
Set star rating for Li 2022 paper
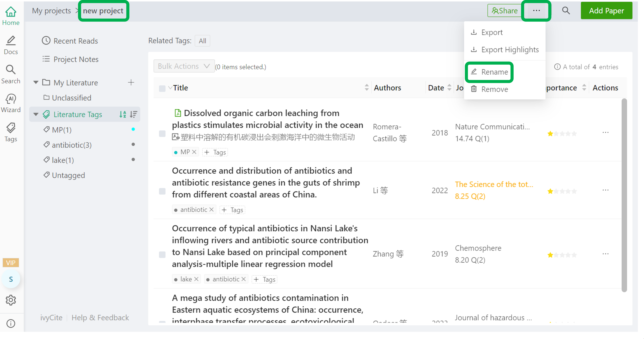click(x=562, y=191)
